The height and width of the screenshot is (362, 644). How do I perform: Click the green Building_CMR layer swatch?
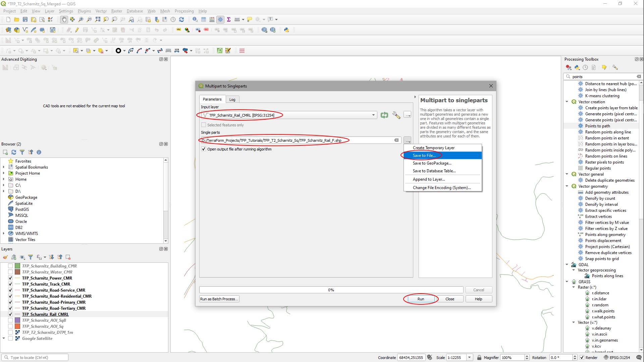tap(17, 266)
